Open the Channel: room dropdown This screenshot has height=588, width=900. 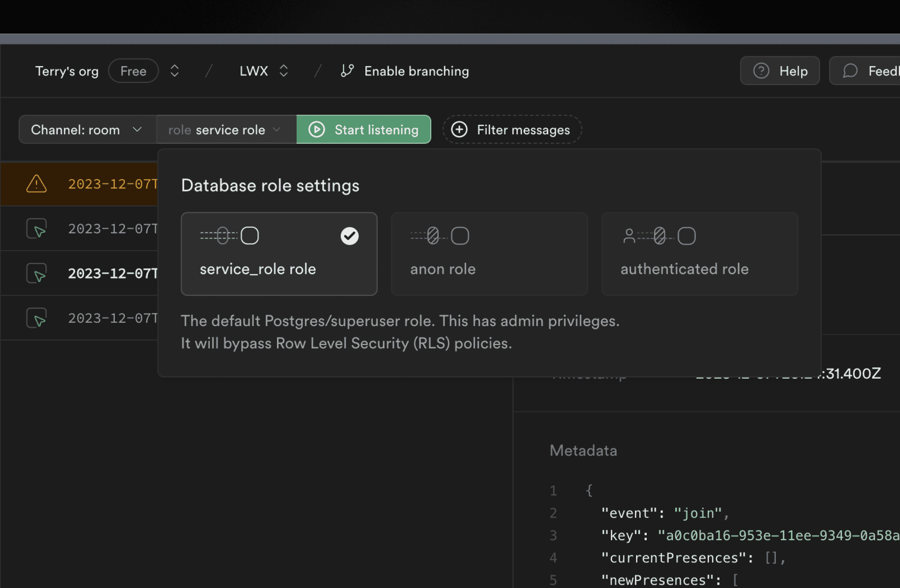click(x=87, y=129)
